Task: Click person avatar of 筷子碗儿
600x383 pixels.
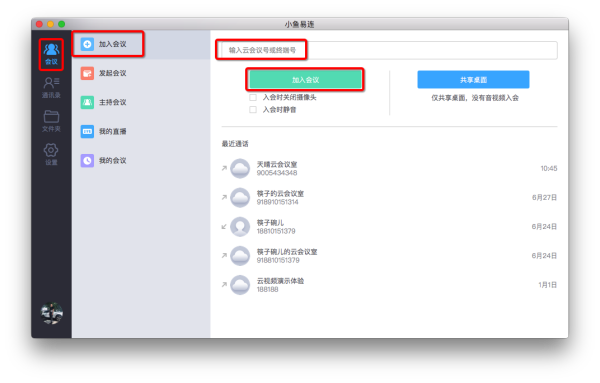Action: [x=240, y=227]
